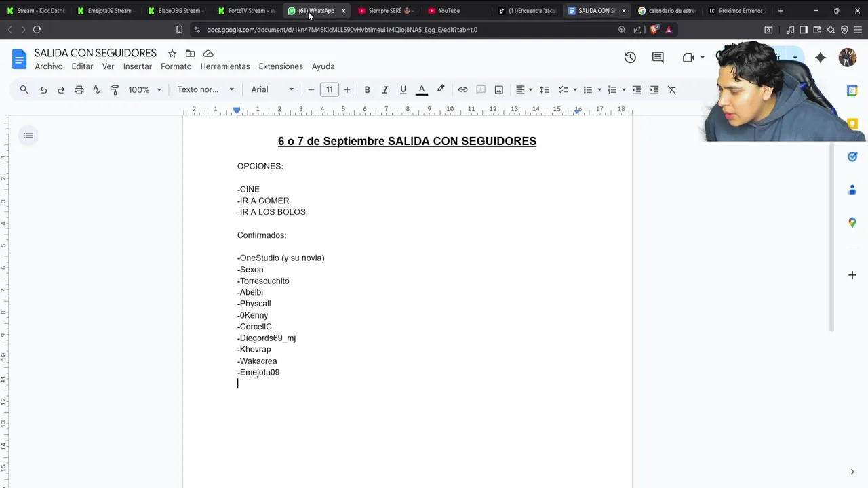Open the Ver menu
868x488 pixels.
pos(108,66)
